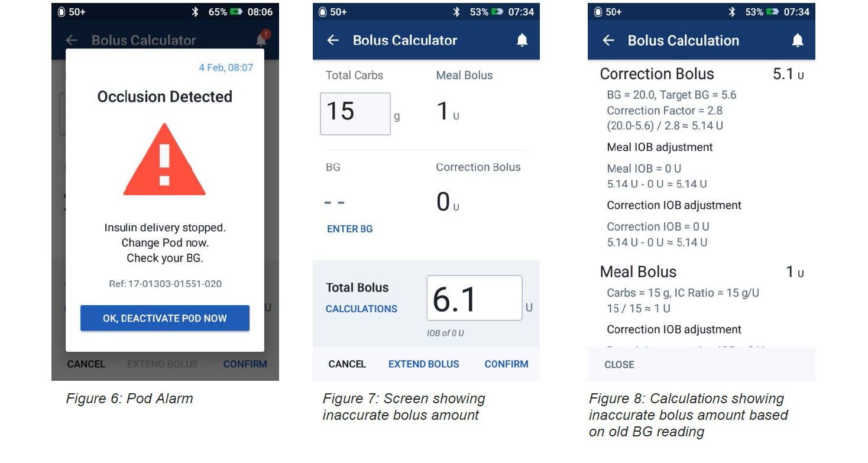Tap CONFIRM on Bolus Calculator screen
The image size is (868, 463).
(507, 364)
